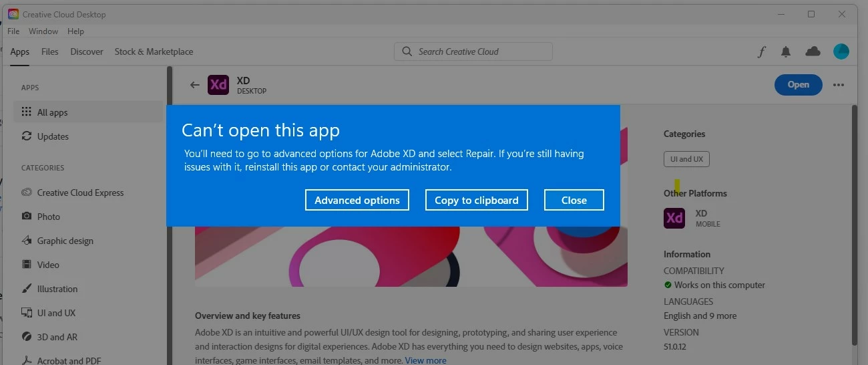Click the 3D and AR sphere icon
This screenshot has height=365, width=868.
click(x=27, y=337)
